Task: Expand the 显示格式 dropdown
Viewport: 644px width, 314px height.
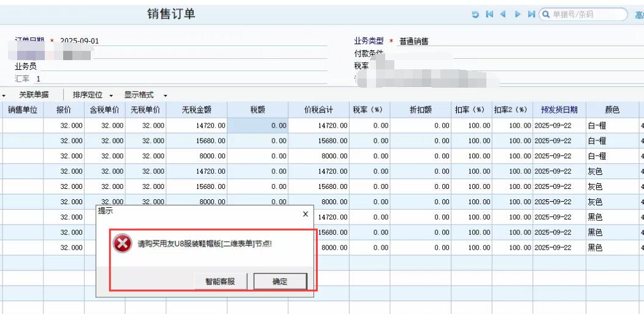Action: (x=165, y=96)
